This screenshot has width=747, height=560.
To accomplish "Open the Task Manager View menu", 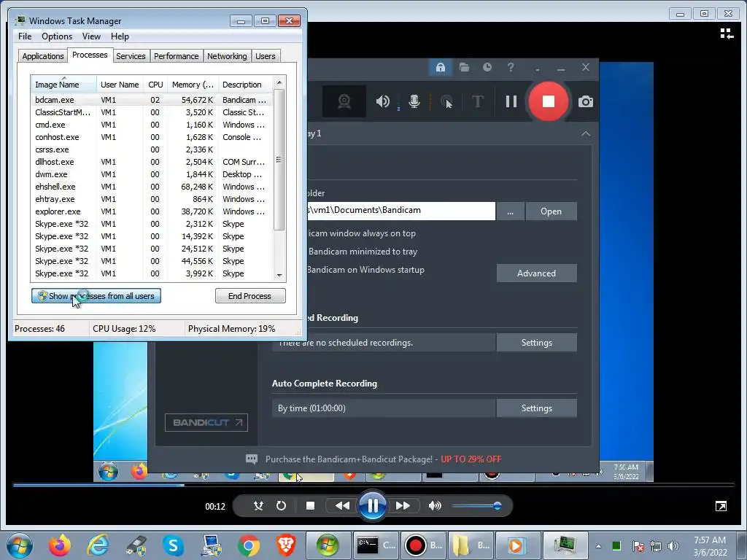I will tap(91, 36).
